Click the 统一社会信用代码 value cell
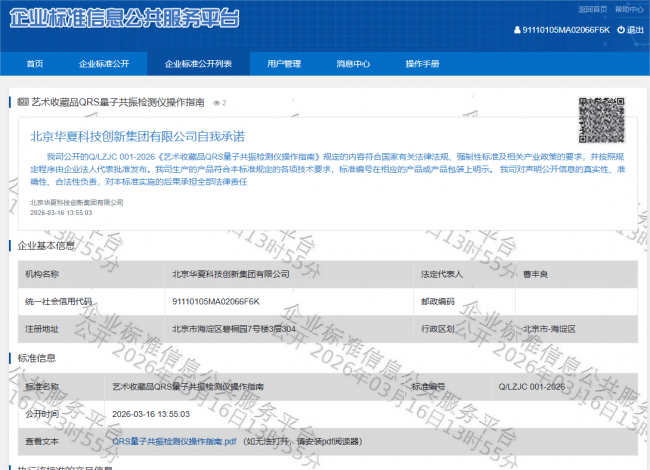This screenshot has height=470, width=650. click(x=216, y=301)
